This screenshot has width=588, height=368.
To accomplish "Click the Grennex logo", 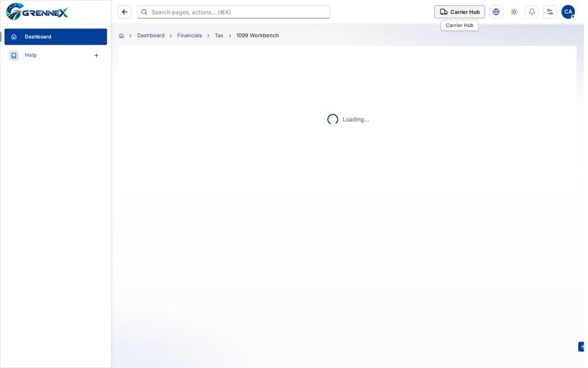I will coord(37,12).
